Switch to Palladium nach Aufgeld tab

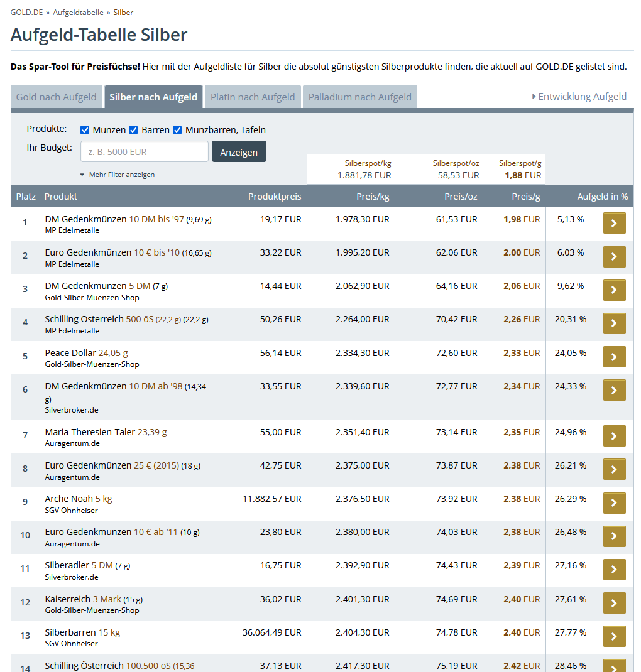359,97
